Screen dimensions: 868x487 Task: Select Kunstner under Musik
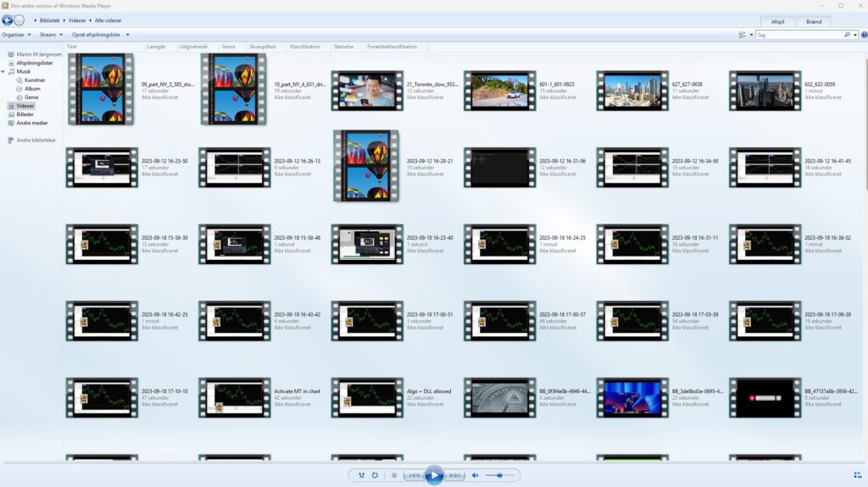click(31, 80)
